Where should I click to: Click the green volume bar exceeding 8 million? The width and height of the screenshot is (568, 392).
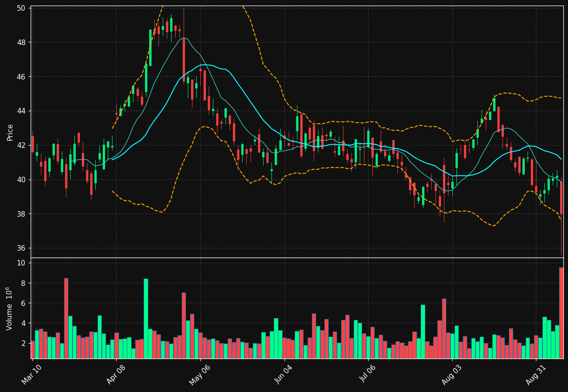[x=146, y=319]
